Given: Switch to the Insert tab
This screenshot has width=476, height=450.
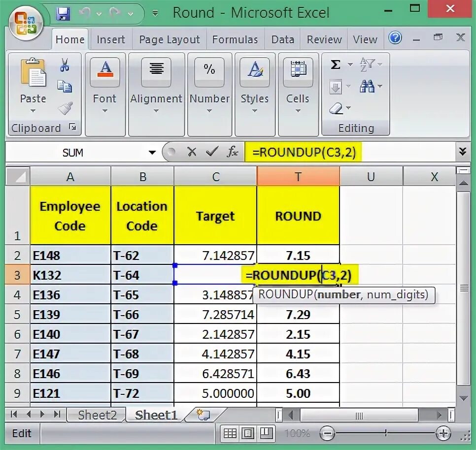Looking at the screenshot, I should pos(111,39).
